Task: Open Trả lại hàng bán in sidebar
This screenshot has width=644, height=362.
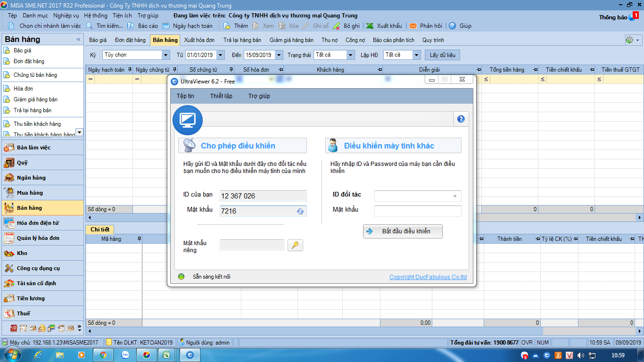Action: click(33, 110)
